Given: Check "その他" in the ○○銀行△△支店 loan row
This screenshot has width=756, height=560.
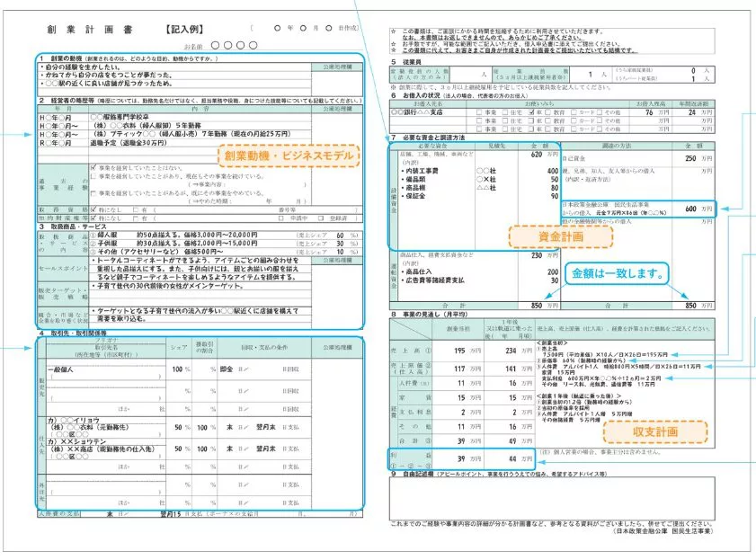Looking at the screenshot, I should pos(600,112).
